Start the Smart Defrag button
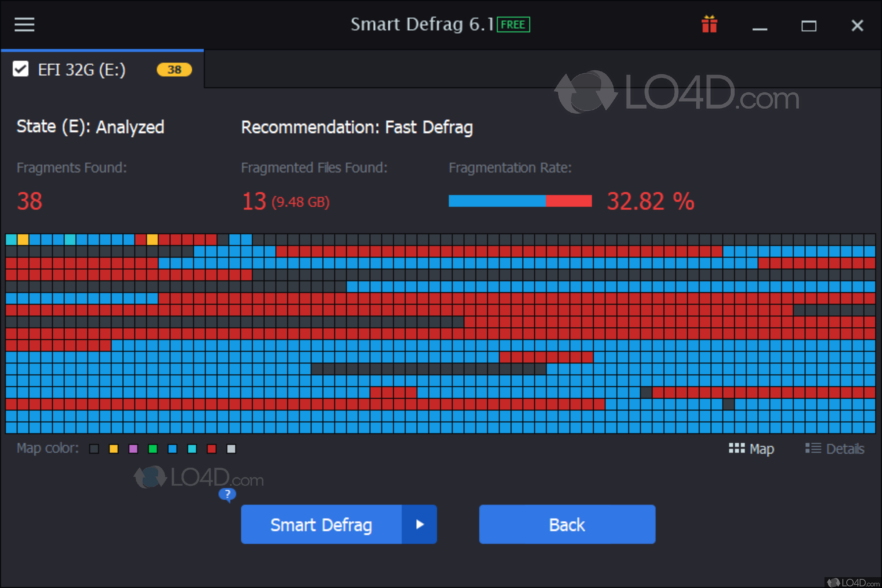This screenshot has width=882, height=588. click(321, 524)
